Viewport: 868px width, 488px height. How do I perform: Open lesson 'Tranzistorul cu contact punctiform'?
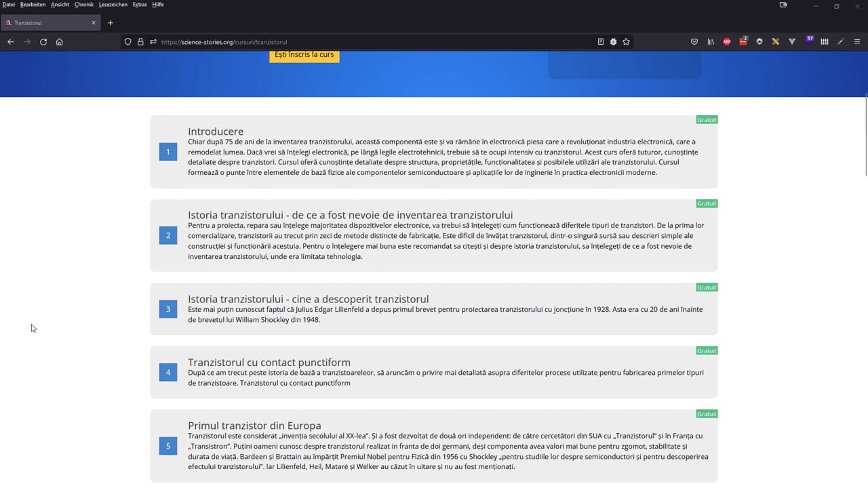coord(269,363)
